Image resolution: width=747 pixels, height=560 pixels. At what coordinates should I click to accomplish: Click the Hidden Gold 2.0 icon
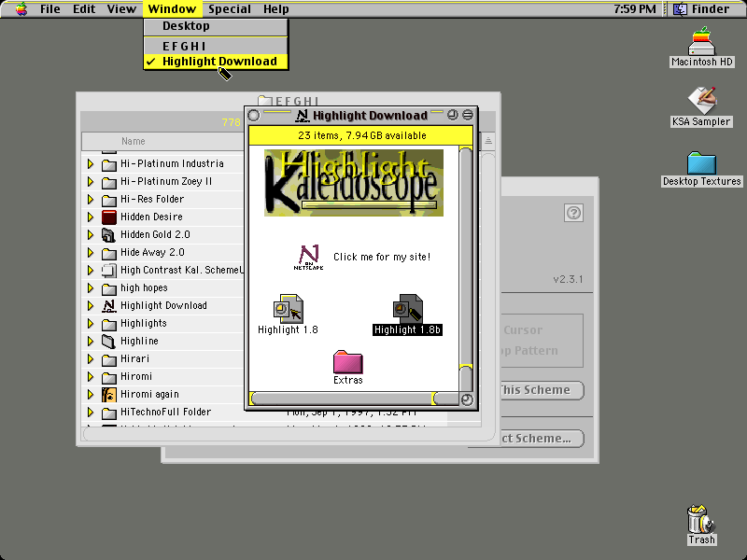[x=109, y=235]
